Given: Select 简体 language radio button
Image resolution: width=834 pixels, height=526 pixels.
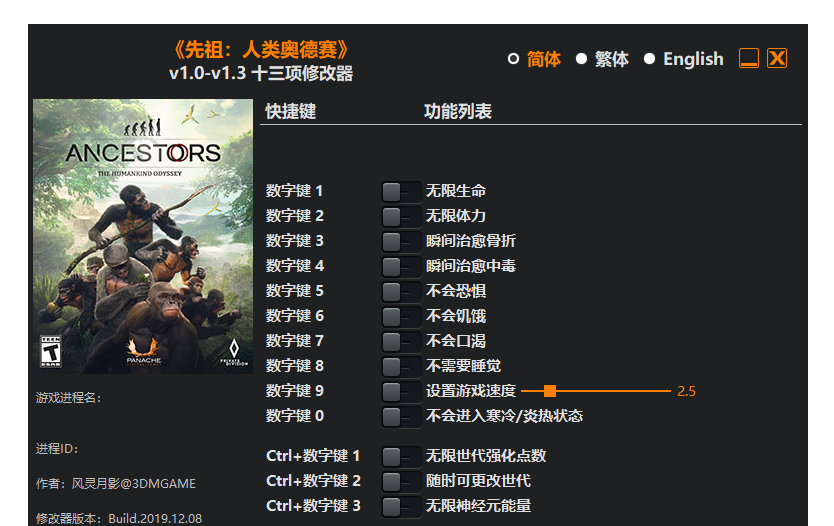Looking at the screenshot, I should (x=513, y=59).
